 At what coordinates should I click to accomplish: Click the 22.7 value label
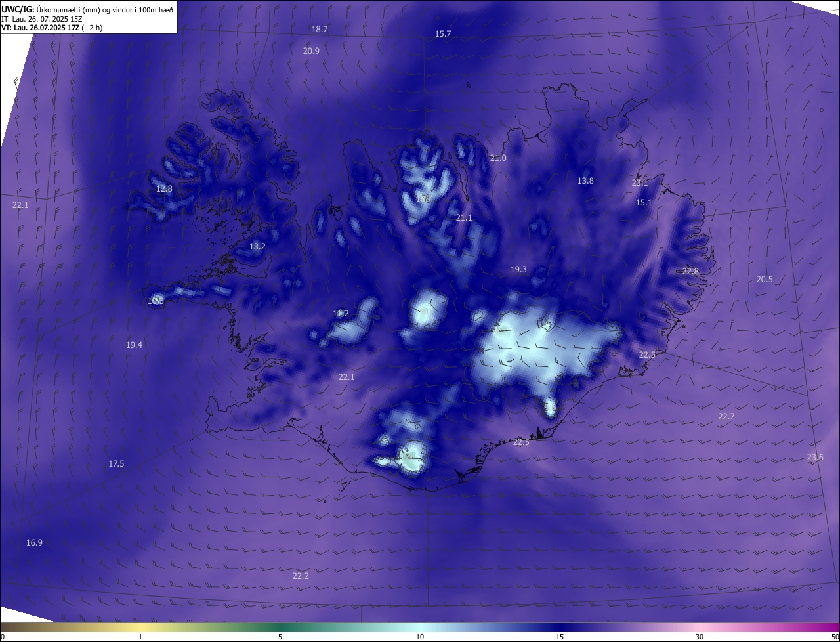[x=726, y=416]
